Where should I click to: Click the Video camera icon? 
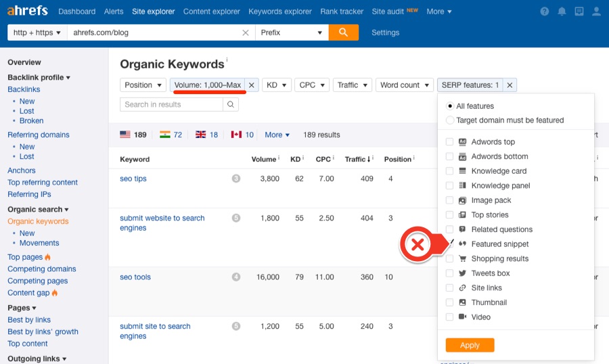(x=462, y=317)
